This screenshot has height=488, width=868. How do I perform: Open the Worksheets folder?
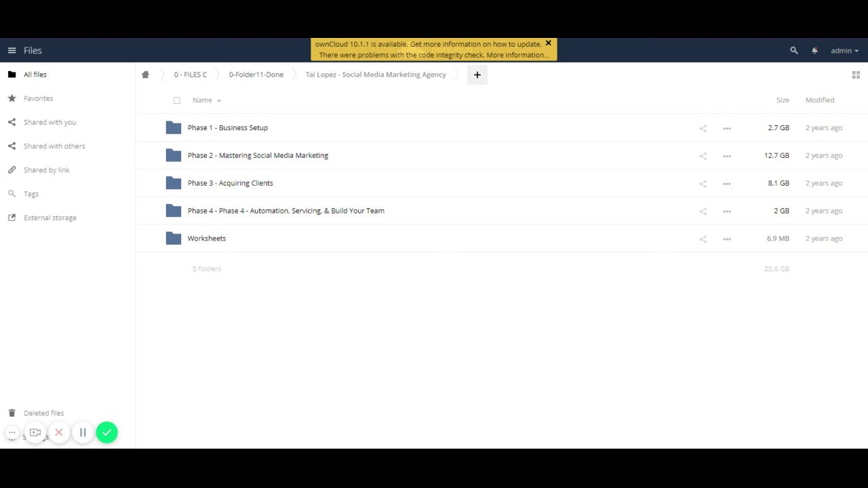(x=207, y=239)
